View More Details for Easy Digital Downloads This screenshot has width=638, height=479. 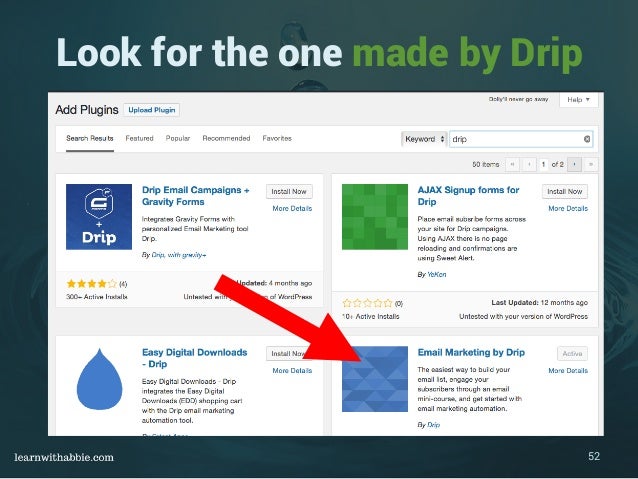click(x=292, y=371)
